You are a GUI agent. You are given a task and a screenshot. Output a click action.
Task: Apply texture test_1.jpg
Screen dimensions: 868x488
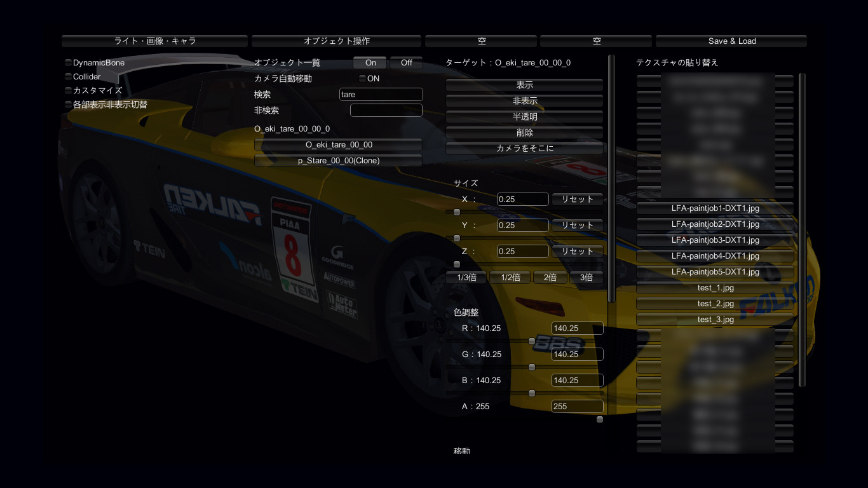click(x=715, y=288)
